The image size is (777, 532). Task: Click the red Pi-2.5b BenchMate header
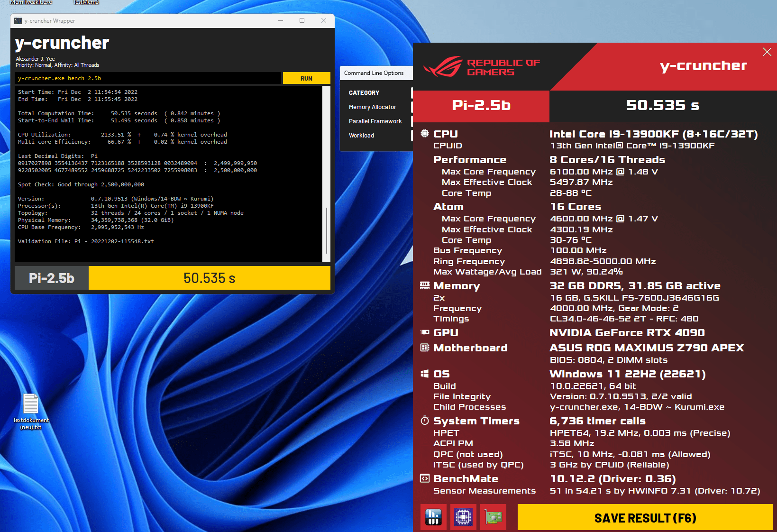[x=482, y=105]
